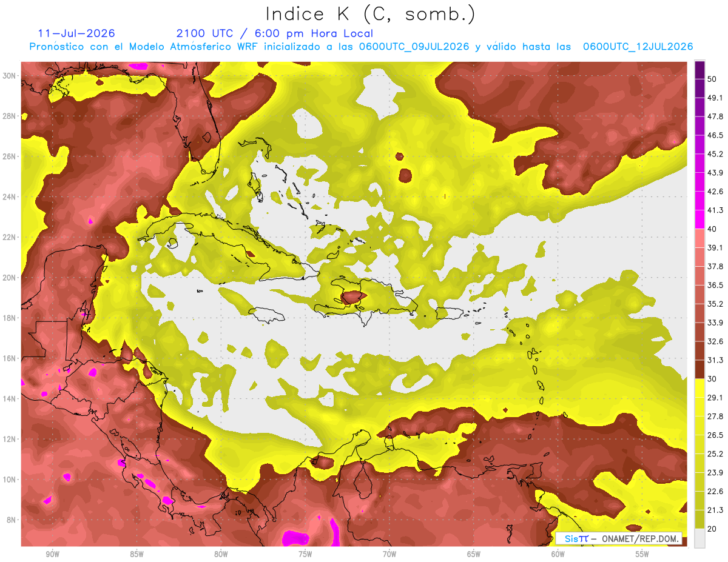Click the 'Pronostico con el Modelo Atmosferico WRF' line
The image size is (728, 562).
361,47
